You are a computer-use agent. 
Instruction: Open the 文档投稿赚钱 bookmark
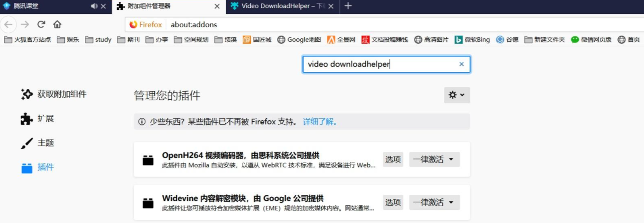tap(385, 40)
